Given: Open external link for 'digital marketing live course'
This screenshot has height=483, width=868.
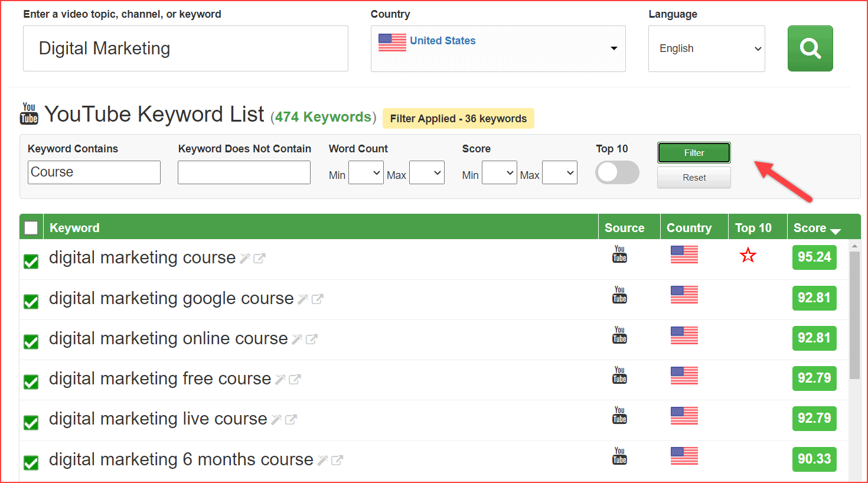Looking at the screenshot, I should tap(291, 419).
